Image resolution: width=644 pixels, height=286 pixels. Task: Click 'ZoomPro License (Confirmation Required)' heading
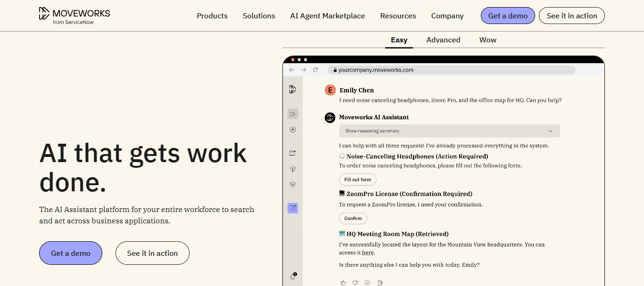(409, 194)
